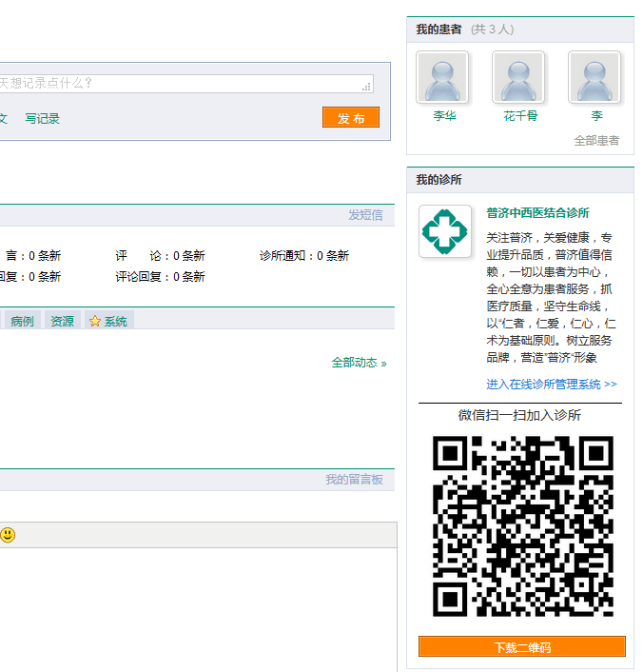Click the resize grip on the record box
The width and height of the screenshot is (643, 672).
(x=367, y=87)
